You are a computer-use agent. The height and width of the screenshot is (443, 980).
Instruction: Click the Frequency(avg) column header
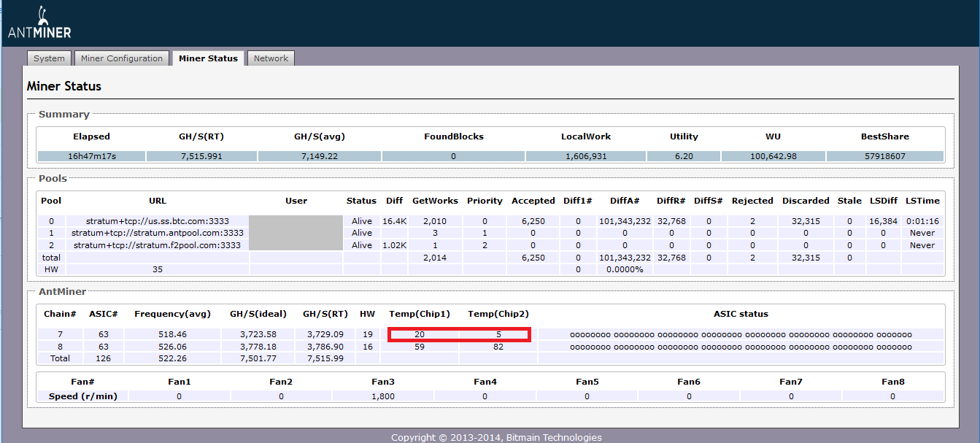(x=172, y=314)
